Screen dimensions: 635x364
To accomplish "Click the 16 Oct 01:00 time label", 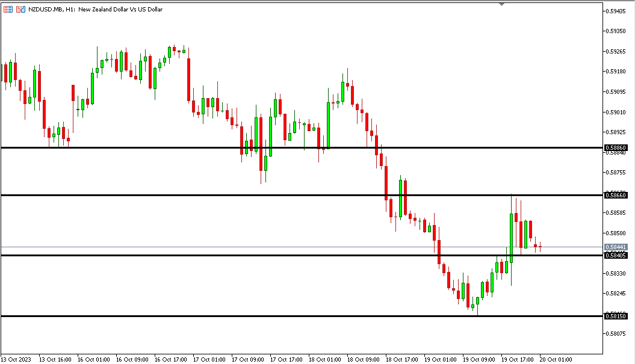I will click(x=93, y=360).
